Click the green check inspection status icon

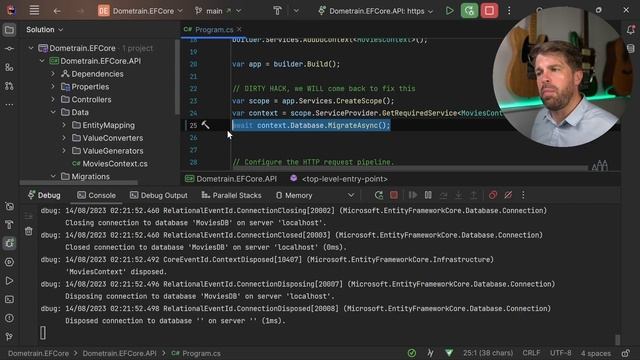tap(412, 353)
